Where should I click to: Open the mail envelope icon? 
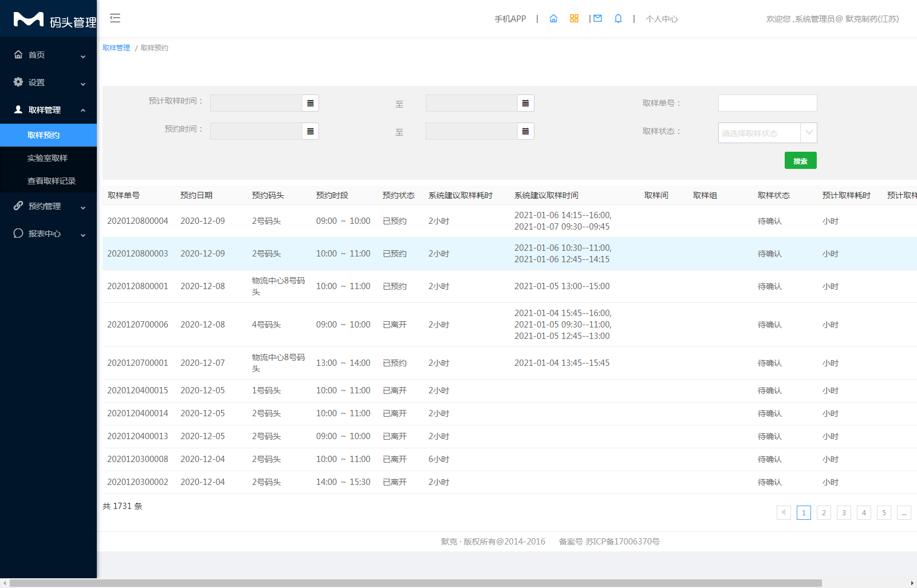(x=597, y=19)
